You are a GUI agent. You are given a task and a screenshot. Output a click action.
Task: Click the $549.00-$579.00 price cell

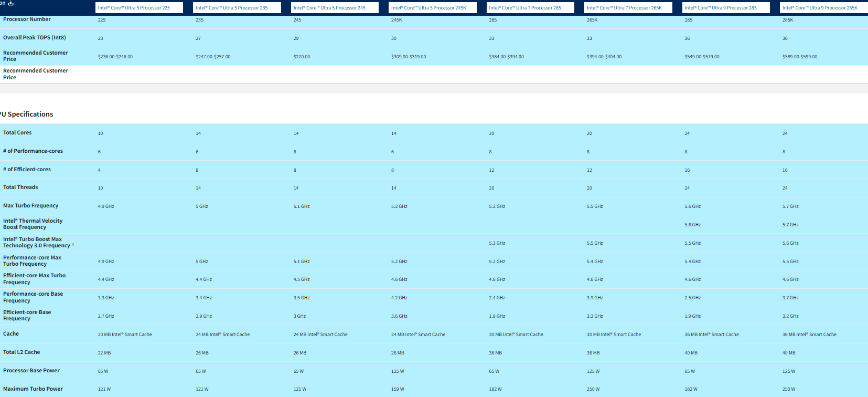tap(702, 57)
